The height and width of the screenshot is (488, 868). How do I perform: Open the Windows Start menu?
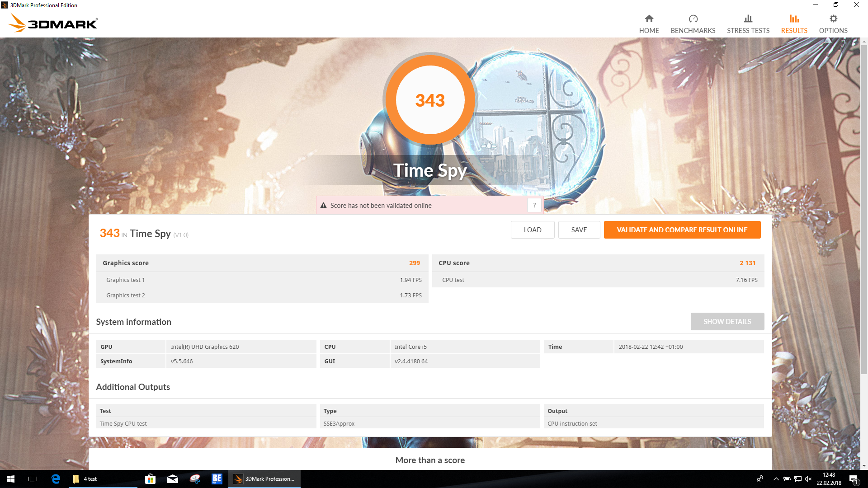tap(11, 479)
